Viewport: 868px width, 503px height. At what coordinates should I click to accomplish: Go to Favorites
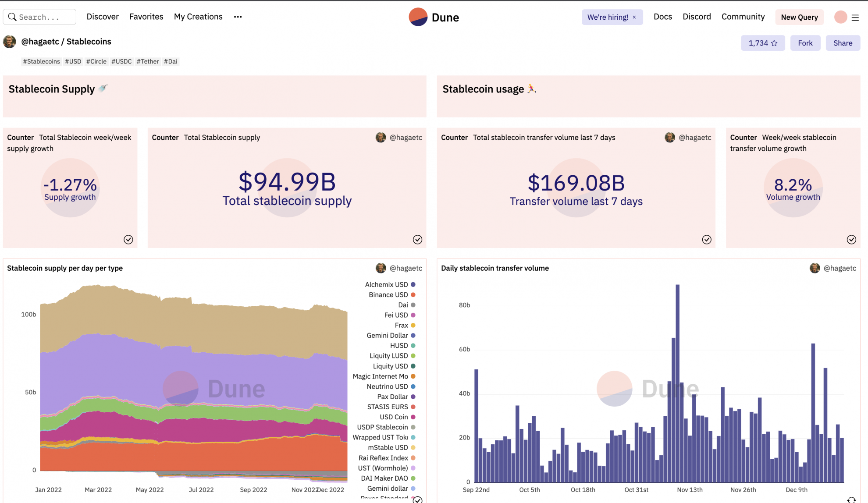146,17
